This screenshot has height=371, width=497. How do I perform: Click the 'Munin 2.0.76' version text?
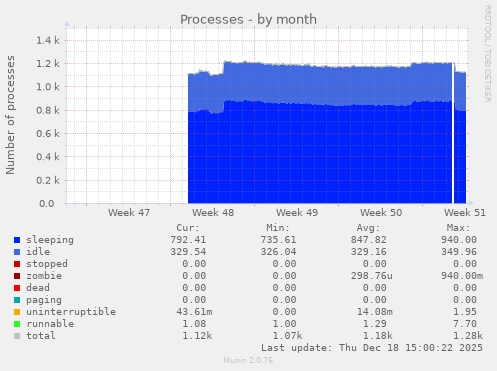(x=248, y=360)
